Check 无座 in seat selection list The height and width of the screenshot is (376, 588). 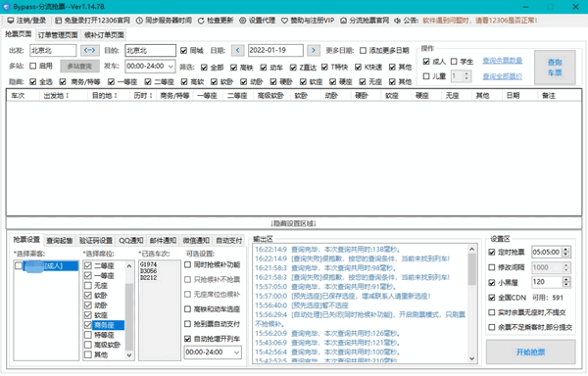click(88, 285)
